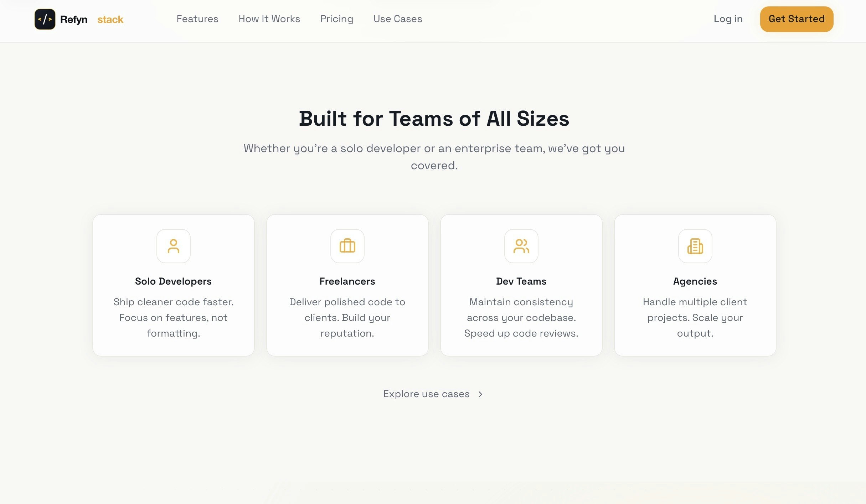Go to the How It Works section
This screenshot has width=866, height=504.
[x=269, y=19]
